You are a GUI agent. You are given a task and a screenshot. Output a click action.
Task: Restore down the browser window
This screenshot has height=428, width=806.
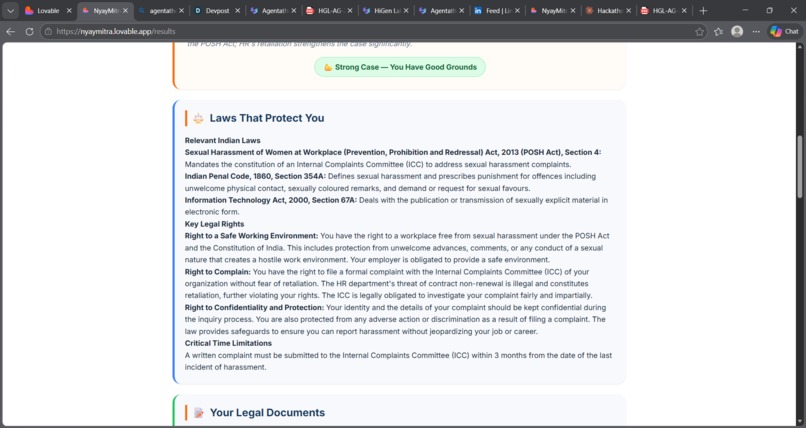pos(769,10)
